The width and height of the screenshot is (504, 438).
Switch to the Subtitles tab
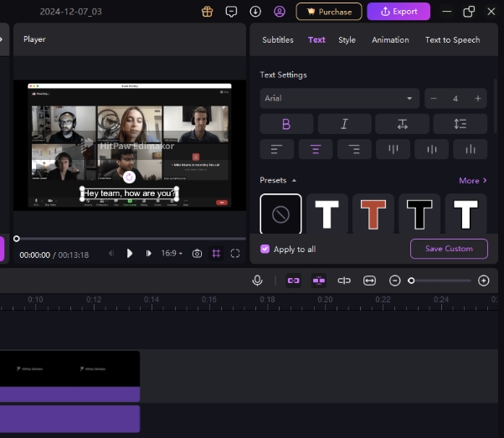(x=278, y=40)
